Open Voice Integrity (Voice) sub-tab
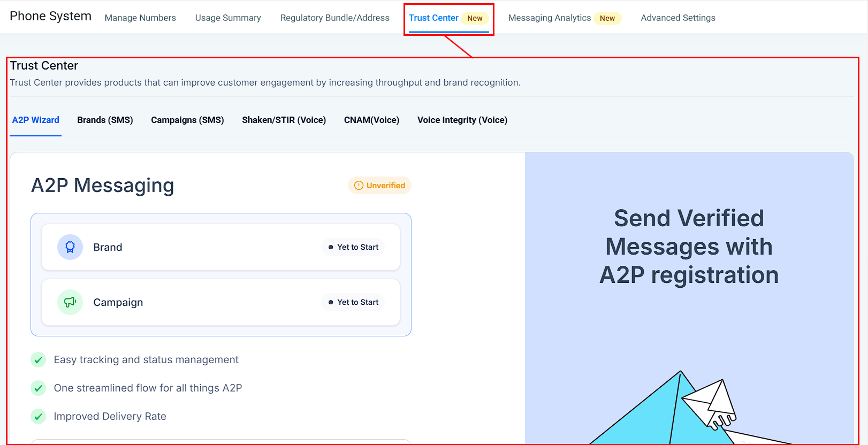The width and height of the screenshot is (868, 445). 462,120
